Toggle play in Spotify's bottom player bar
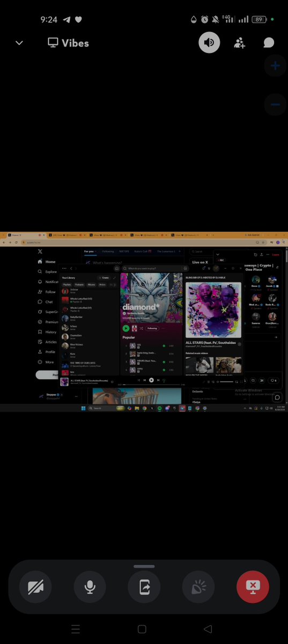Viewport: 288px width, 644px height. click(x=151, y=380)
